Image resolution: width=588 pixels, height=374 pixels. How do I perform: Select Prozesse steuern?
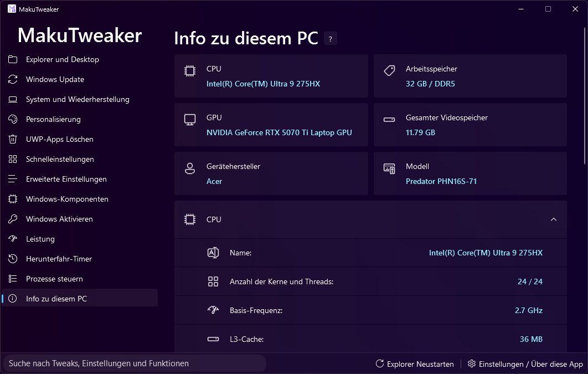[80, 278]
